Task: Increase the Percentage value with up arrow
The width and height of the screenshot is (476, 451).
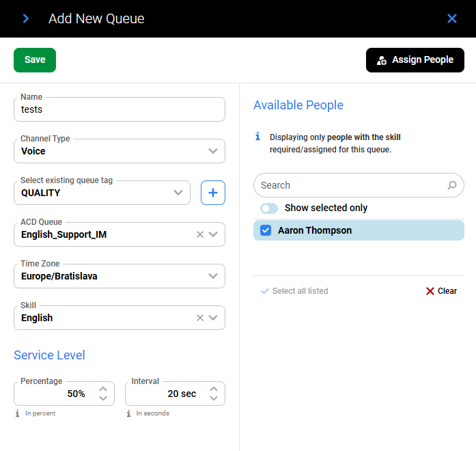Action: tap(103, 389)
